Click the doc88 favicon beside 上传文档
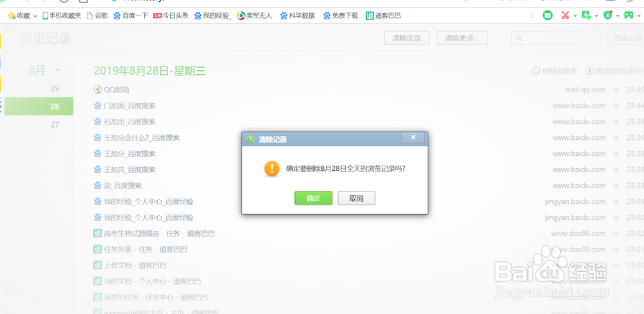This screenshot has width=644, height=314. tap(97, 265)
